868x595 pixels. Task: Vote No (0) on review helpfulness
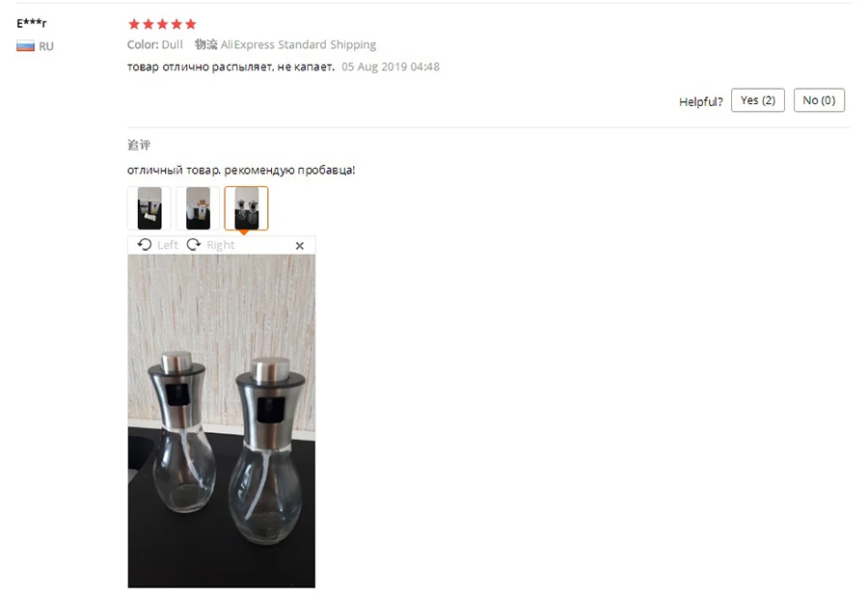coord(819,100)
